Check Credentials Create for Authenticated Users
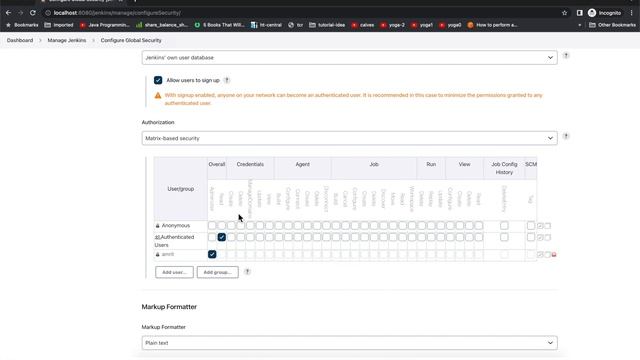The image size is (640, 360). point(231,237)
